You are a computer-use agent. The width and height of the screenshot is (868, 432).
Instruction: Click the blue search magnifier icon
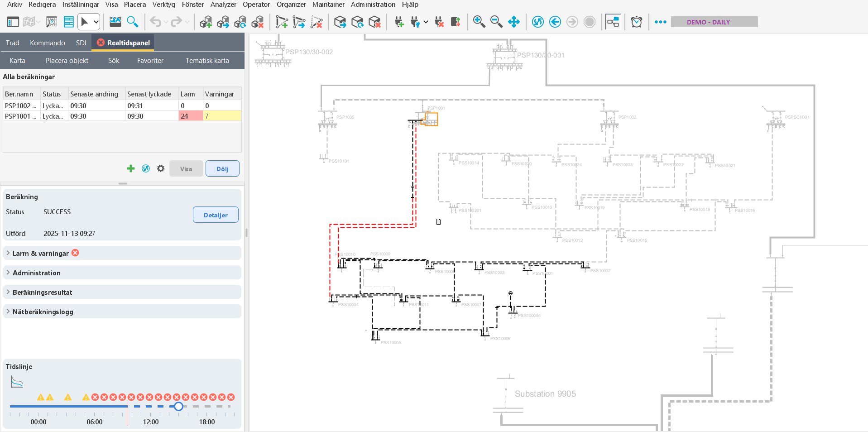tap(133, 22)
